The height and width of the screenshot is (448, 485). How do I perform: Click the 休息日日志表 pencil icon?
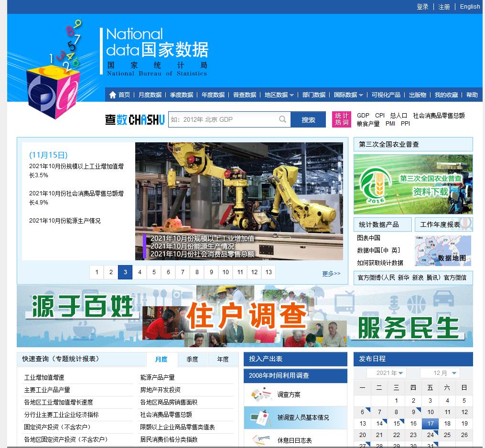pos(261,439)
